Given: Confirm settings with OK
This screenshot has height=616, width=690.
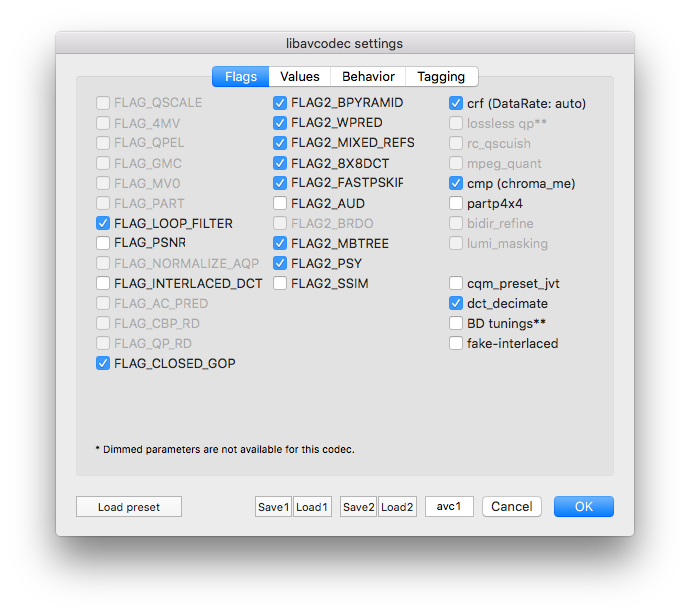Looking at the screenshot, I should click(584, 506).
